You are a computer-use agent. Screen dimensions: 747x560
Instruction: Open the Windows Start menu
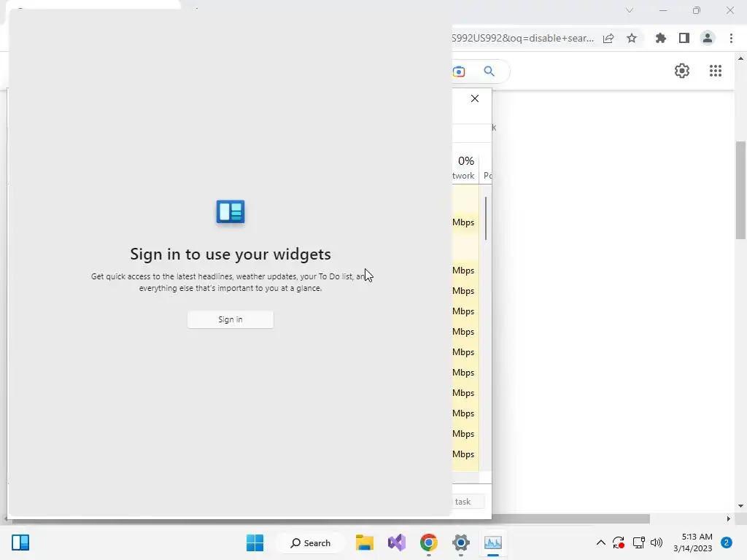pos(255,542)
